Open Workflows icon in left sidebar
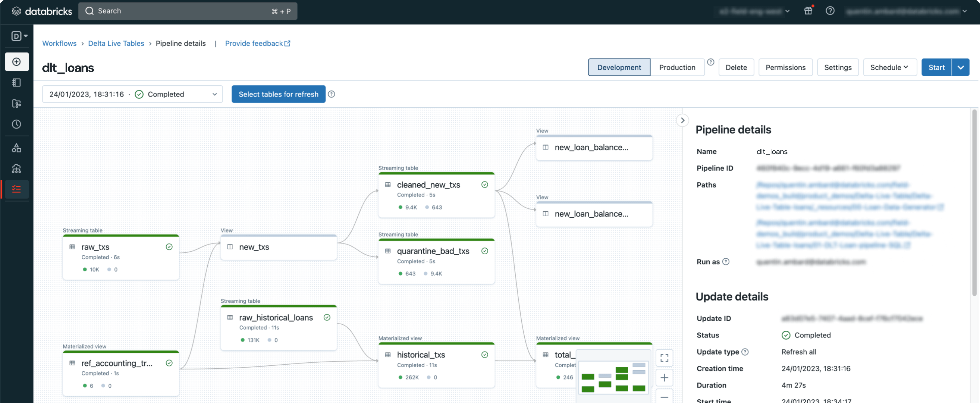 point(16,189)
